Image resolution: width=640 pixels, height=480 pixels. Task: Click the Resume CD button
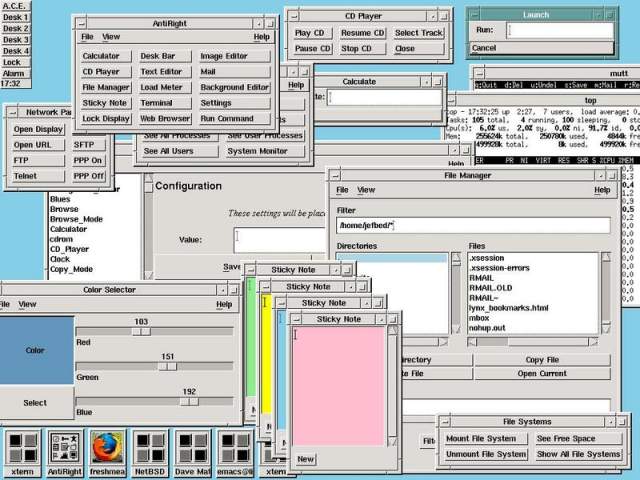point(363,33)
